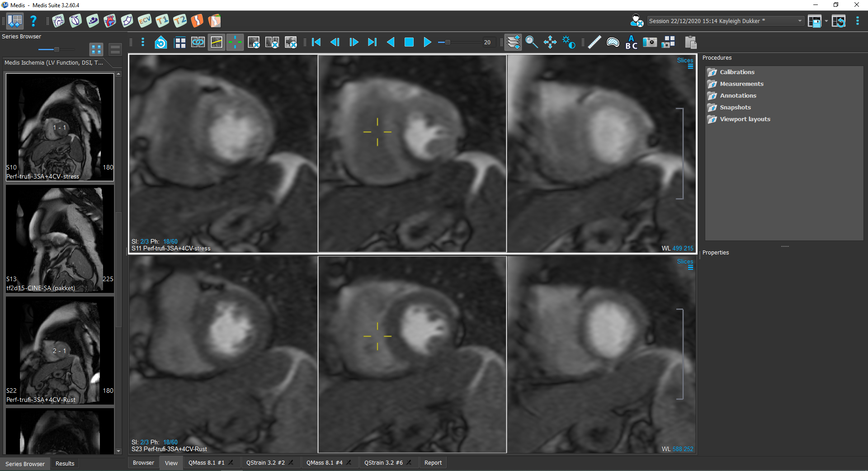Open the blue question mark help

[33, 21]
